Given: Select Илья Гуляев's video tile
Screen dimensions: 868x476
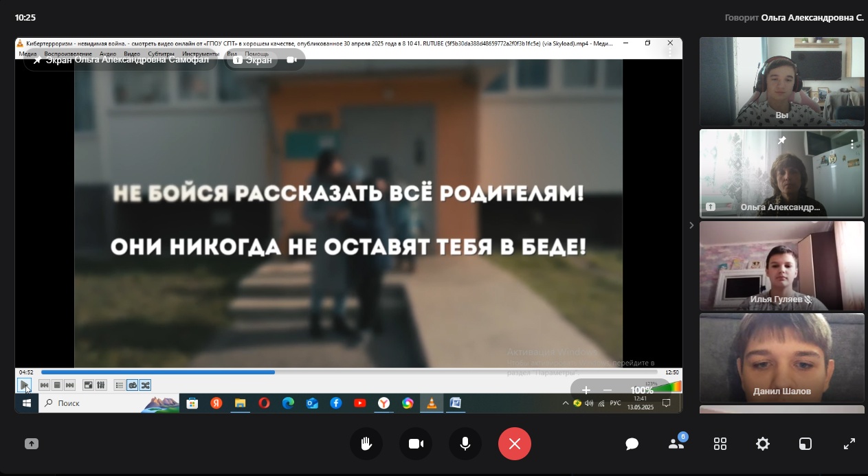Looking at the screenshot, I should coord(782,266).
